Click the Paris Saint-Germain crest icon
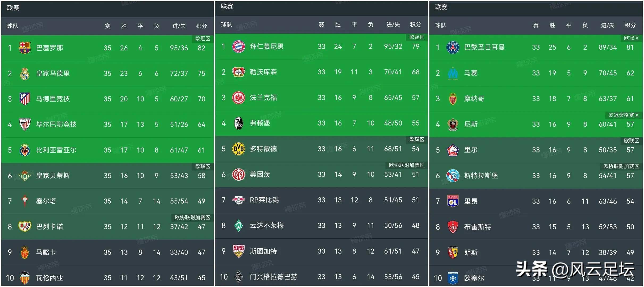Viewport: 644px width, 287px height. pyautogui.click(x=453, y=48)
